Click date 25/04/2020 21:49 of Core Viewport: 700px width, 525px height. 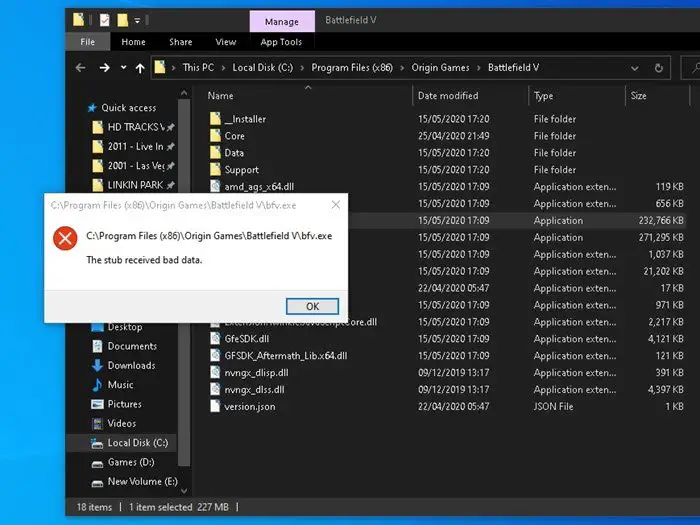454,136
